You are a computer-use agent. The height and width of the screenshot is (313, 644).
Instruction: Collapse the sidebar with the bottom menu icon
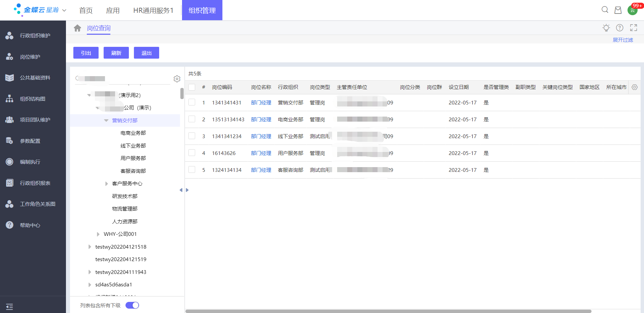point(9,307)
